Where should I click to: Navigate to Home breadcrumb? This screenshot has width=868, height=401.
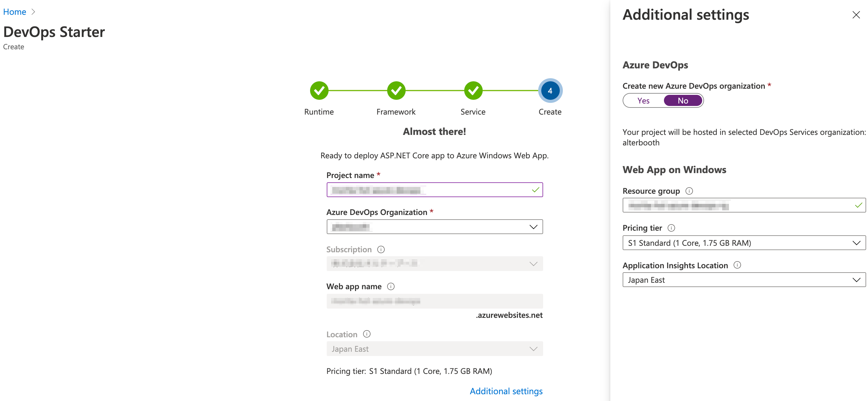pos(14,12)
